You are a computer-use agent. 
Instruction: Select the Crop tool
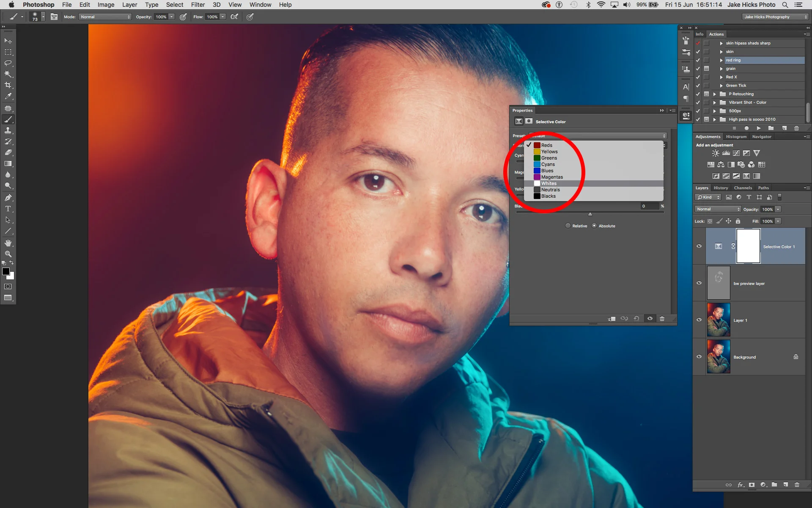[x=8, y=85]
